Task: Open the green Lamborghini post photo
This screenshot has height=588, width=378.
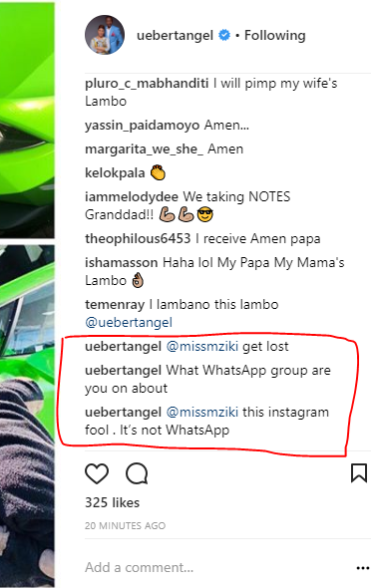Action: tap(27, 294)
